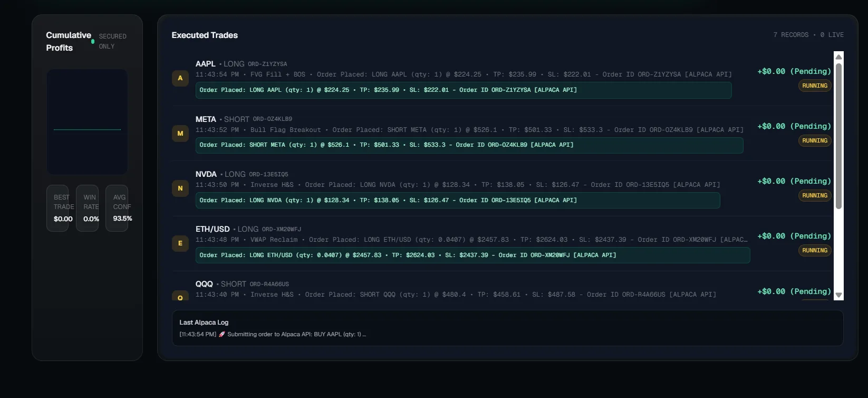Click the '7 RECORDS · 0 LIVE' counter

(x=808, y=35)
